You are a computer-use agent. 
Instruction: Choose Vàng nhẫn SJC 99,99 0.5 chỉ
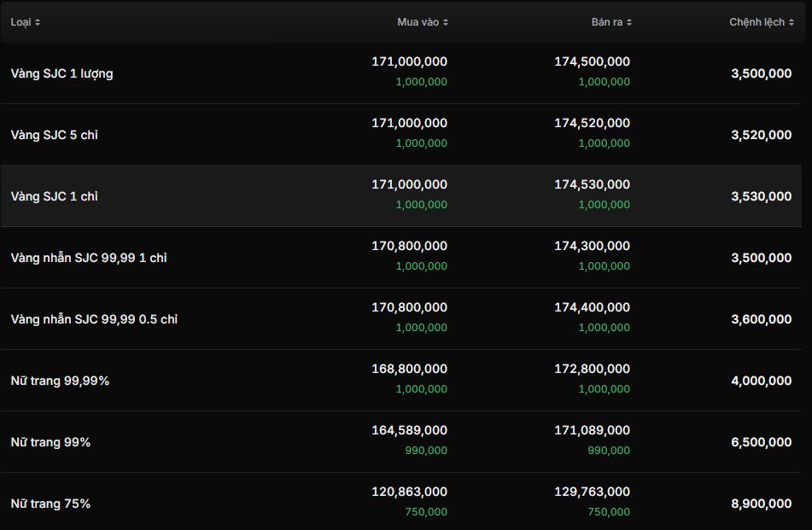click(94, 319)
